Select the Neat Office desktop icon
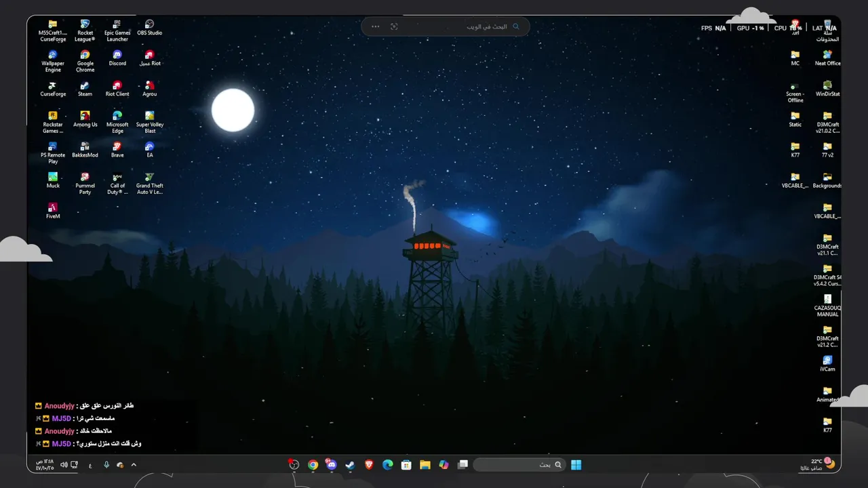868x488 pixels. click(827, 58)
